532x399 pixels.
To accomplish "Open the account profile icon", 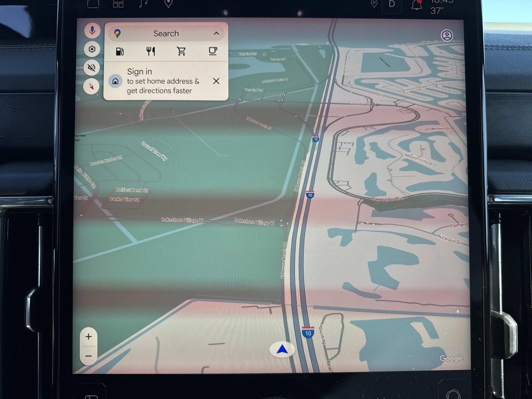I will (x=447, y=35).
